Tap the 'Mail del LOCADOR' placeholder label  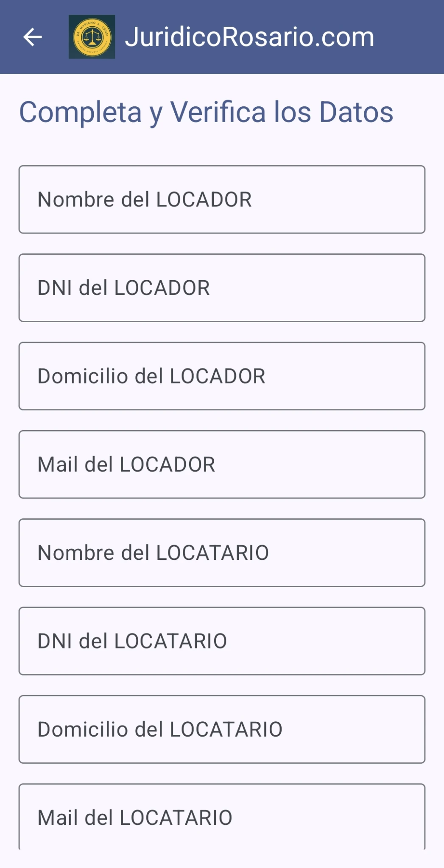coord(126,465)
